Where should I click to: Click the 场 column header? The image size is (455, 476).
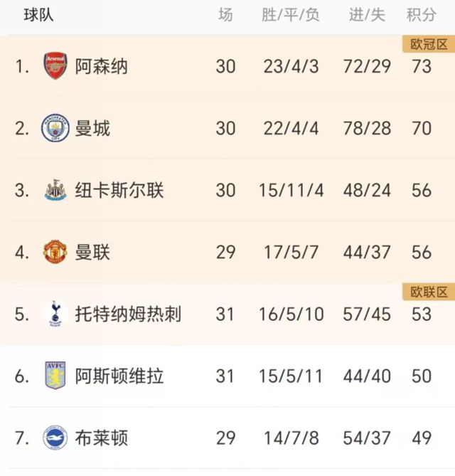[225, 16]
